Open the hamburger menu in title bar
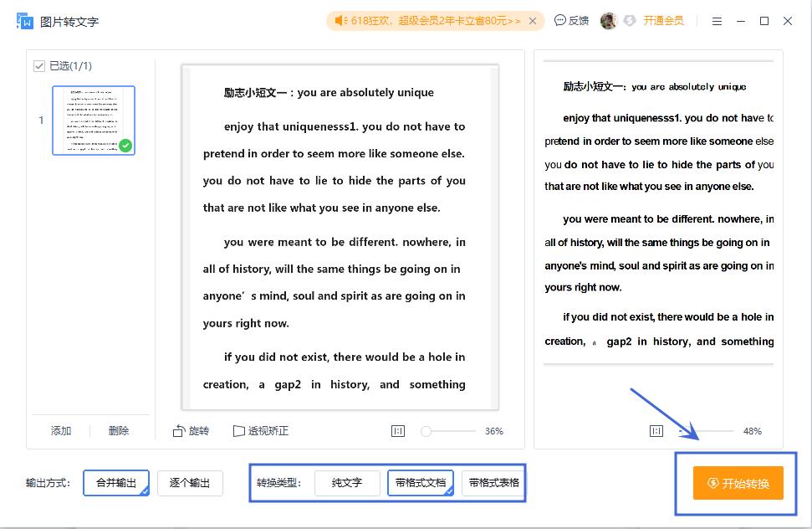 (x=717, y=20)
